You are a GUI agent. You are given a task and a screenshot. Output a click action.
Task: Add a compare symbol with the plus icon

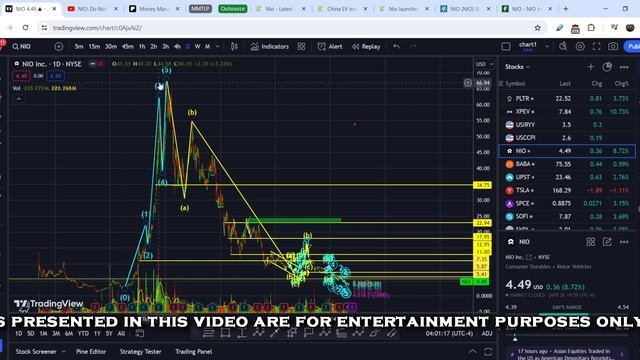[x=59, y=47]
